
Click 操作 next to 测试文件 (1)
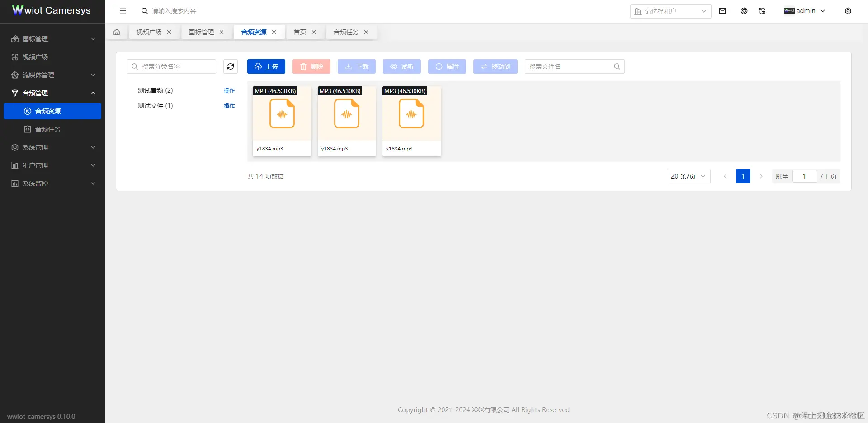point(229,106)
